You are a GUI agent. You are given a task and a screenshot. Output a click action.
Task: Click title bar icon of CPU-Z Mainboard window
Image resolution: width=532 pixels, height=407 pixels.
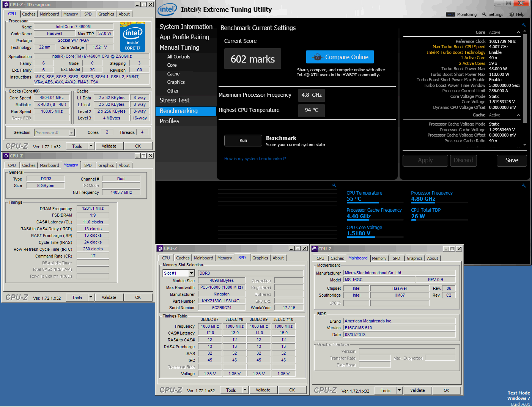point(315,249)
